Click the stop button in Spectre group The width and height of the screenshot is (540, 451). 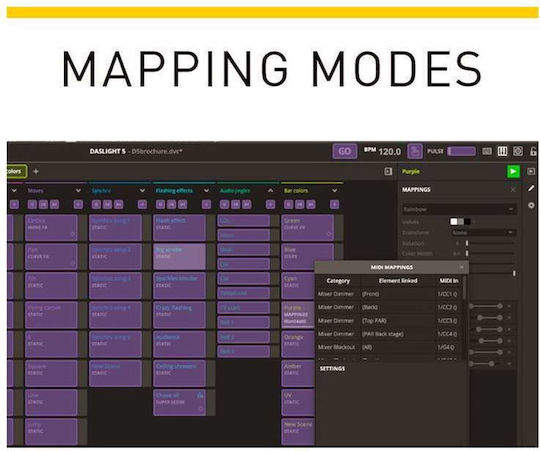96,204
